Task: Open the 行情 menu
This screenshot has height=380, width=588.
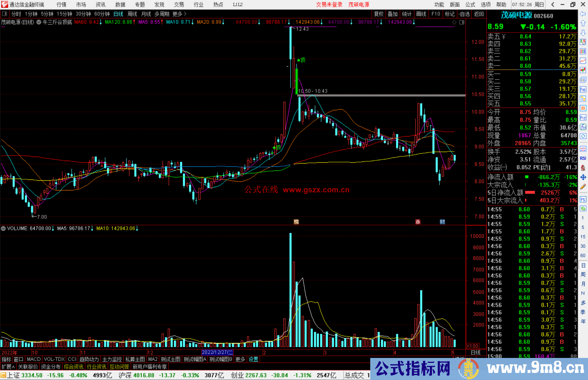Action: pyautogui.click(x=61, y=5)
